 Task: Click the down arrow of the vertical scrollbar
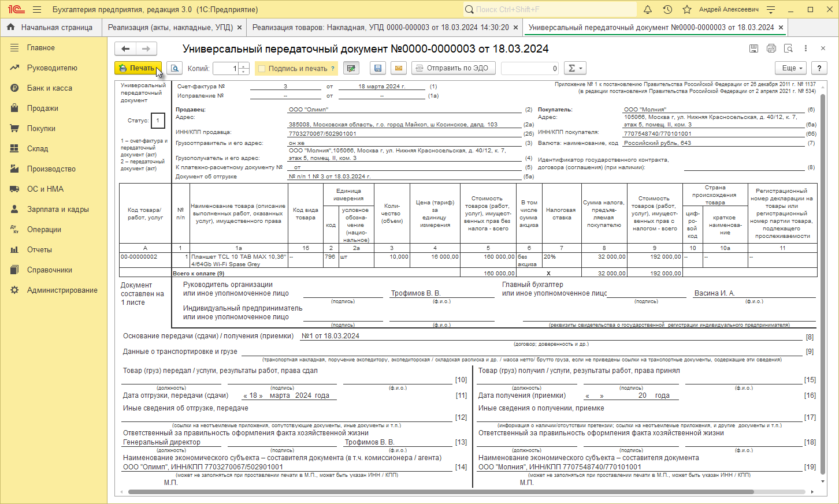click(x=823, y=481)
